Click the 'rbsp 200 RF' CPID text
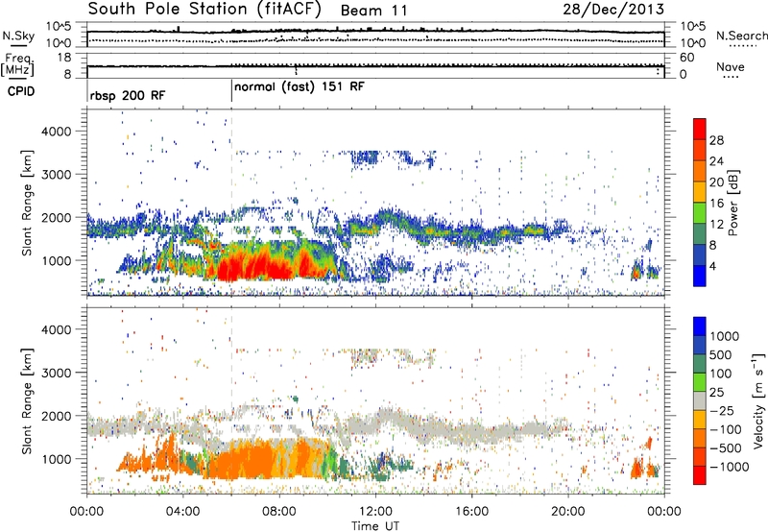Screen dimensions: 768x532 click(x=128, y=95)
